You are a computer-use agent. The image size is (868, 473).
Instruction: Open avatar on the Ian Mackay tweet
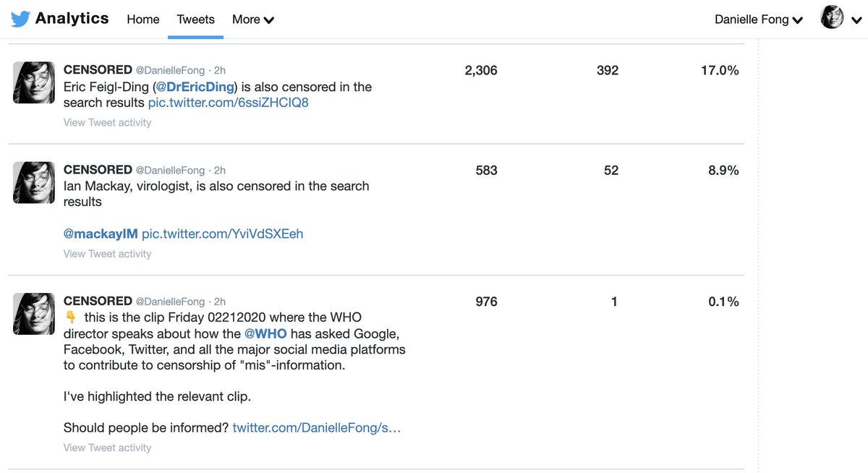coord(34,182)
